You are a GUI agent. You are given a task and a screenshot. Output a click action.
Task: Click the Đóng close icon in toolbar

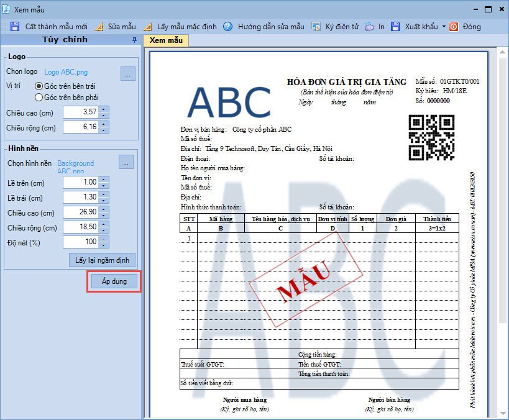(454, 27)
